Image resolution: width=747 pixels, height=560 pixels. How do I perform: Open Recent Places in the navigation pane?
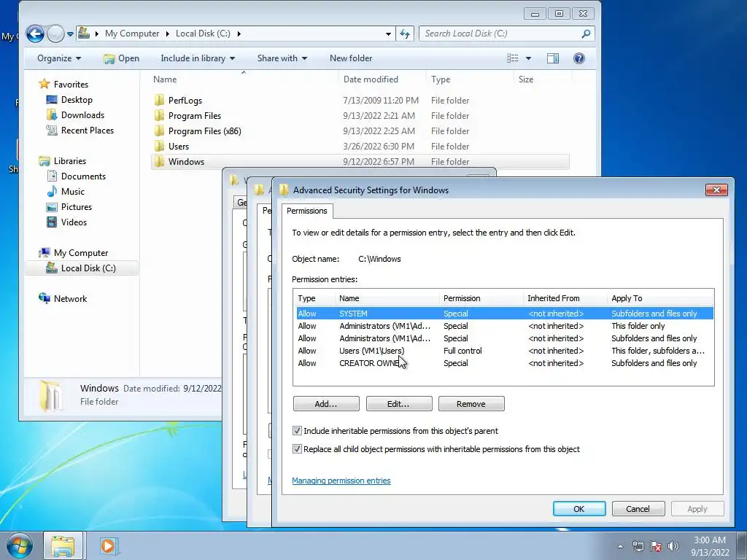(88, 130)
